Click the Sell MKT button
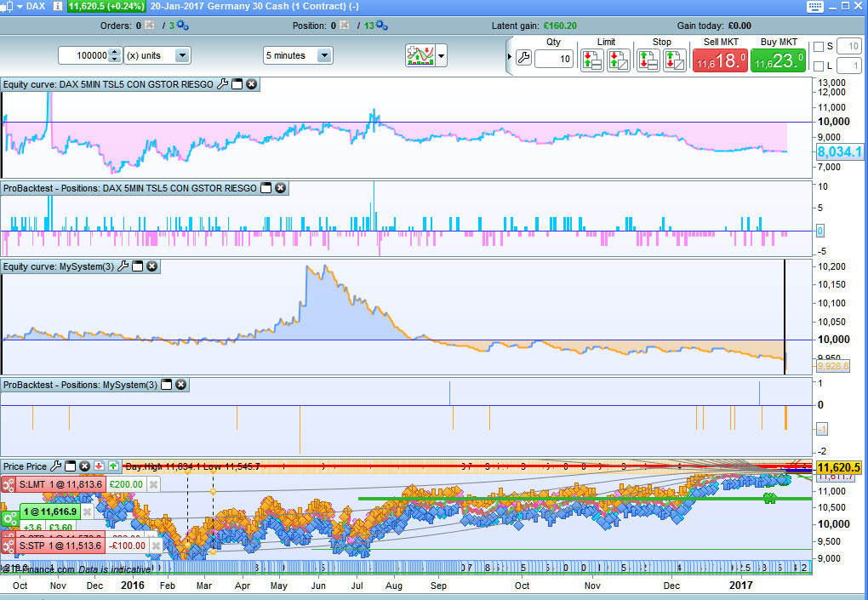The height and width of the screenshot is (600, 868). (x=720, y=60)
